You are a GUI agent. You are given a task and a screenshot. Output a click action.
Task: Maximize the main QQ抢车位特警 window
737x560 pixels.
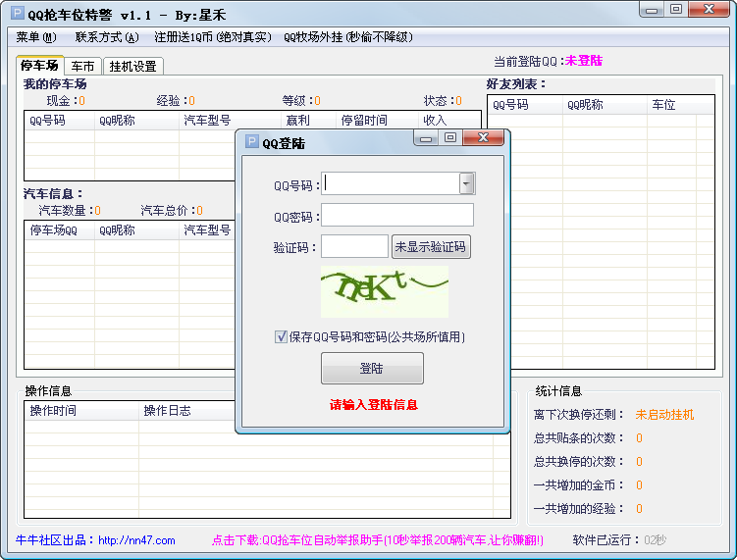[x=676, y=10]
